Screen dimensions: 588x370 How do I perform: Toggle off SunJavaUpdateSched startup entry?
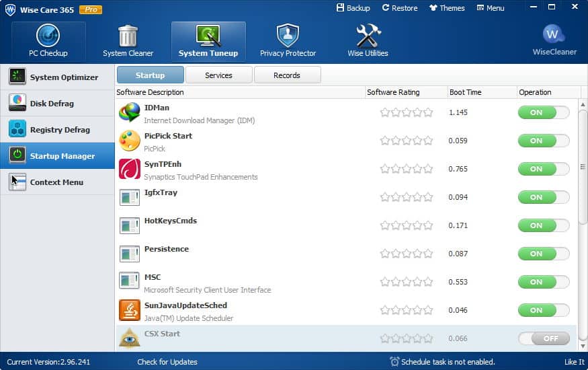[x=544, y=310]
